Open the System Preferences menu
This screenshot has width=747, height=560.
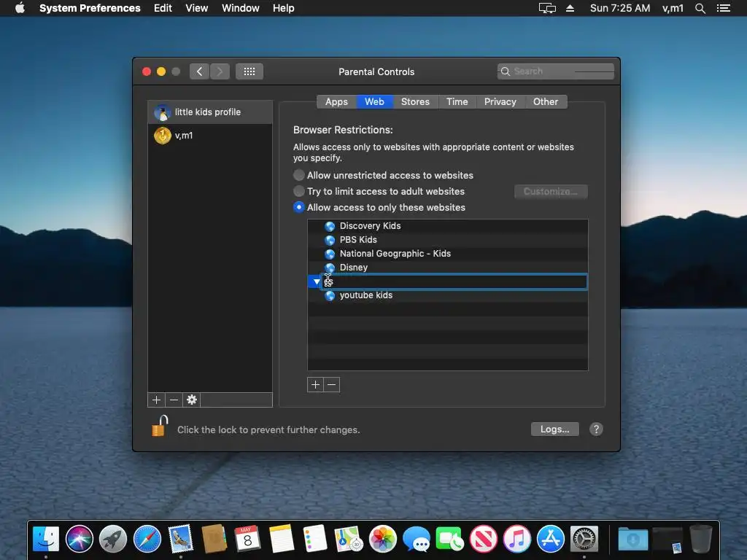click(90, 8)
